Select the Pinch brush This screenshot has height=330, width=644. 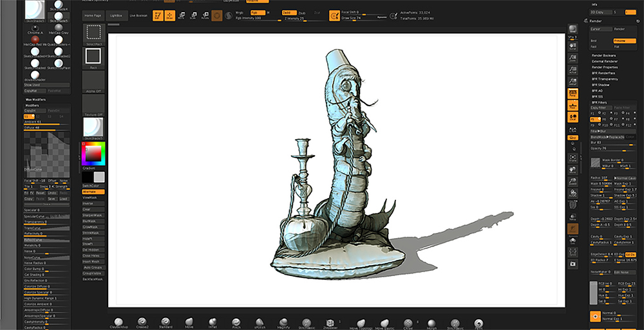[x=236, y=323]
